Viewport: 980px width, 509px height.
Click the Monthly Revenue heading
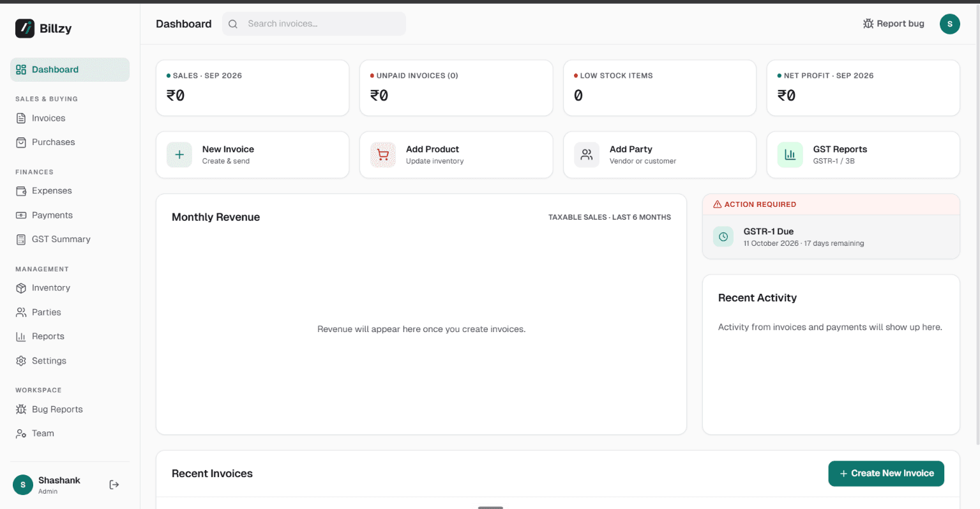[216, 217]
